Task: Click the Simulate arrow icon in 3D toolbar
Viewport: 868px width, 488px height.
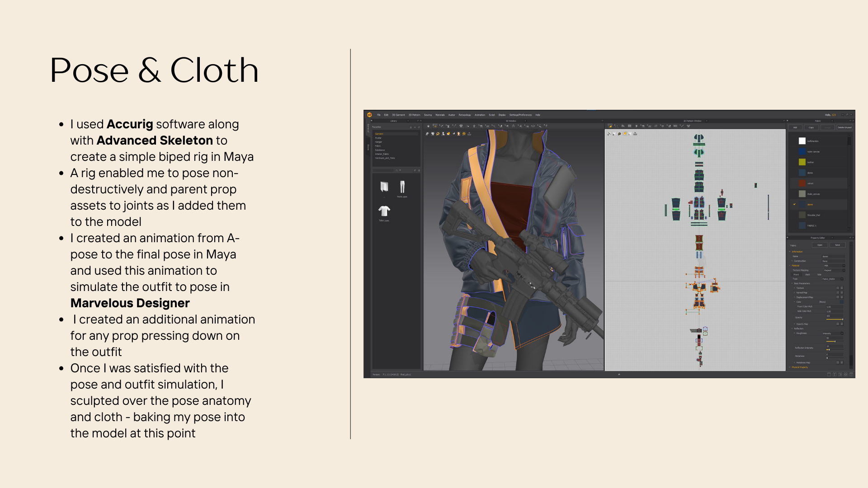Action: coord(428,126)
